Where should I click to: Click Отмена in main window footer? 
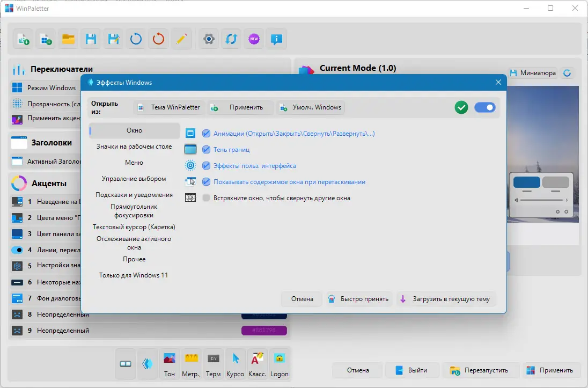358,370
